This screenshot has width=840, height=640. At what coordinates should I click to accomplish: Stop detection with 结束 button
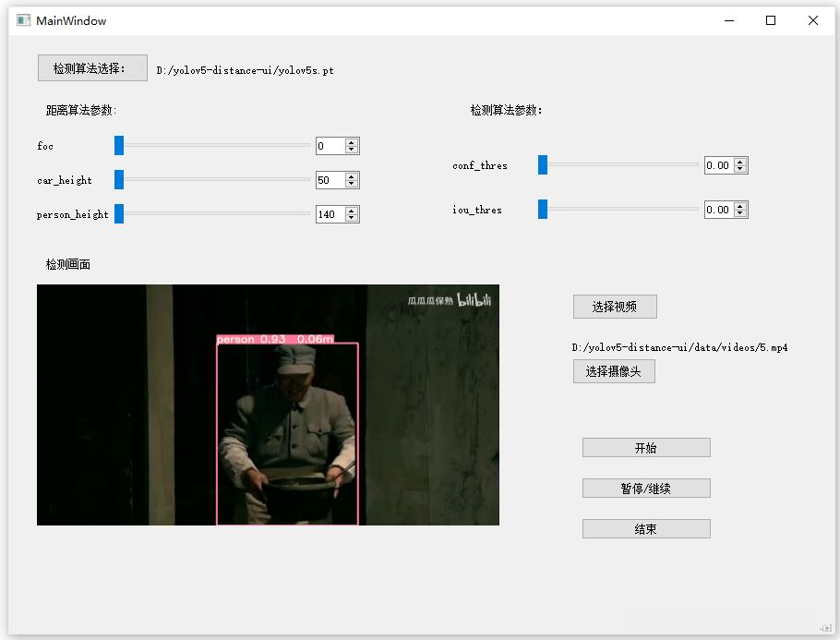pos(646,529)
